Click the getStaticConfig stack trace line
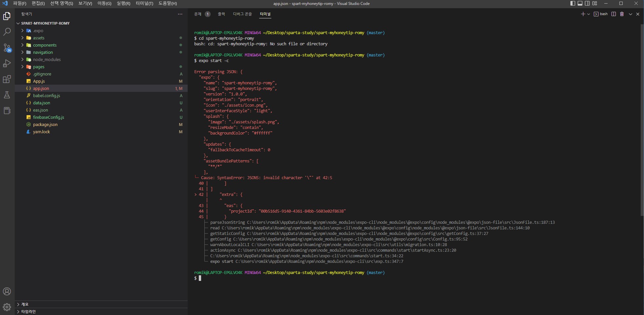 click(x=349, y=234)
